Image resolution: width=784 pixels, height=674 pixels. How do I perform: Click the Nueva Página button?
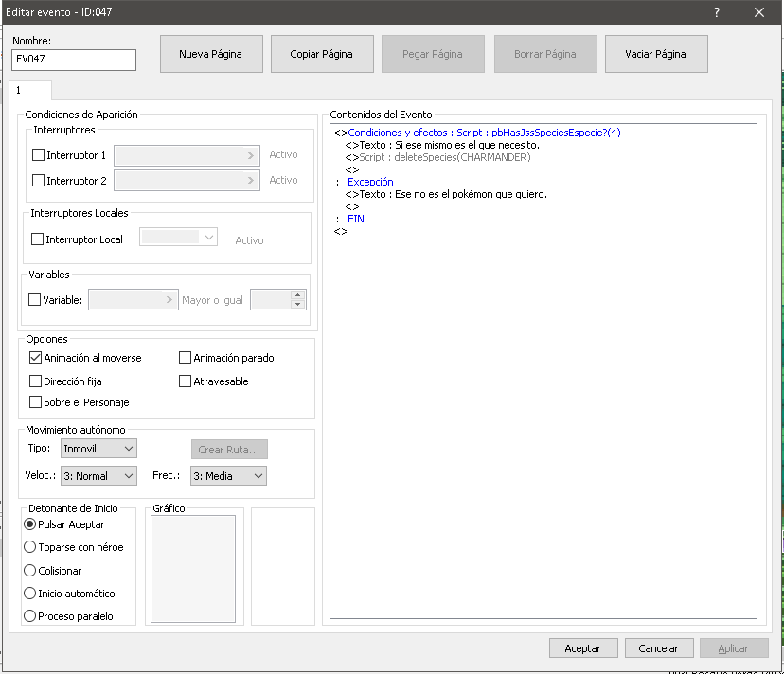[212, 54]
